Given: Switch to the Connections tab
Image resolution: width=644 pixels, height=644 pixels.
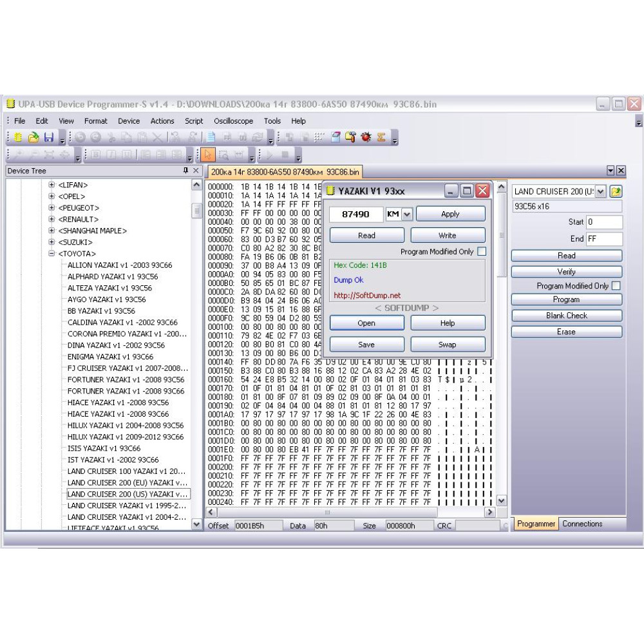Looking at the screenshot, I should coord(582,524).
